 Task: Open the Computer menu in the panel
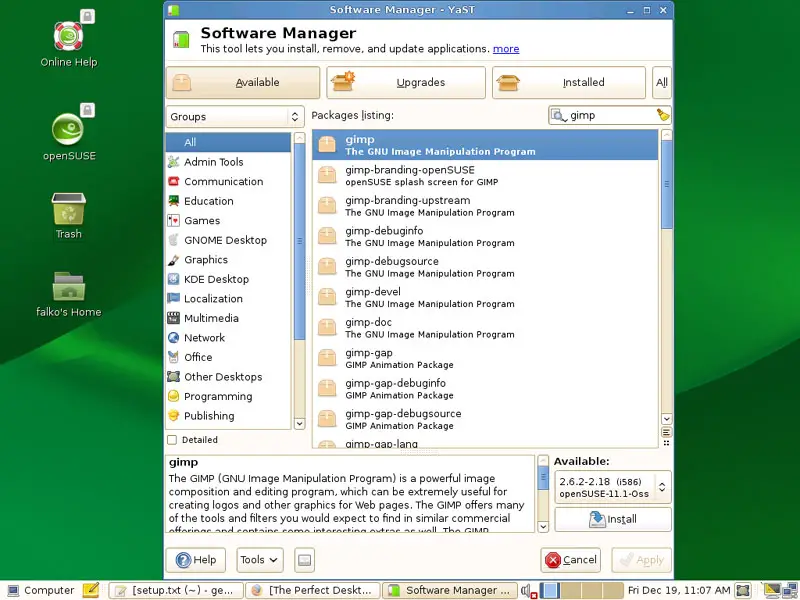pos(41,590)
